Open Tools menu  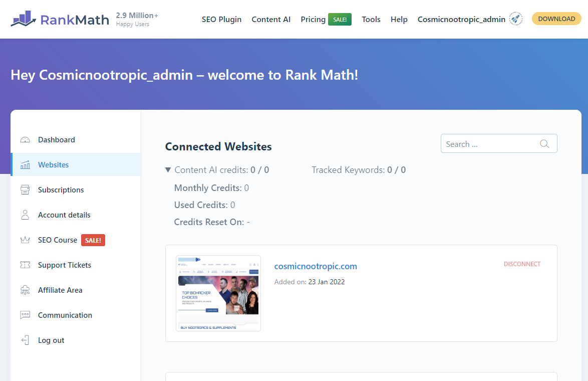(371, 19)
